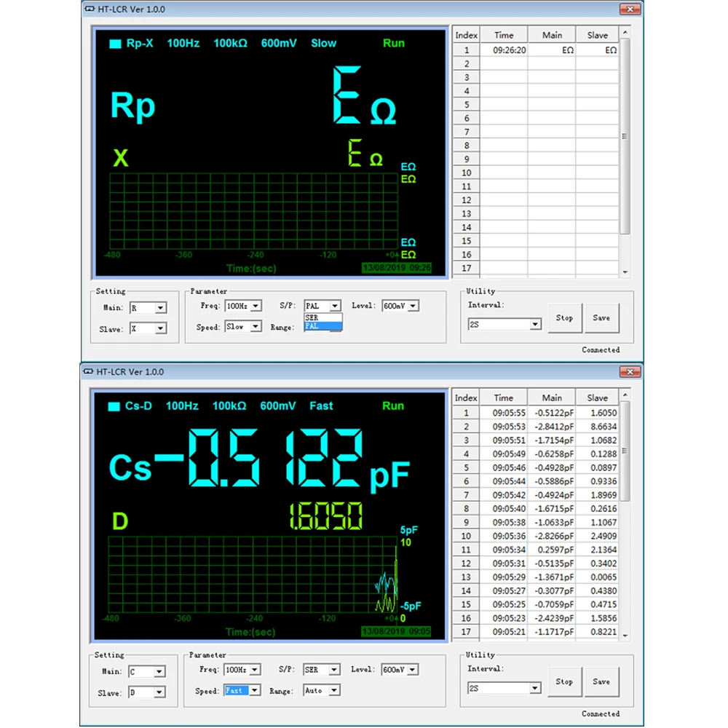Image resolution: width=728 pixels, height=728 pixels.
Task: Select Main value 0.2597pF in bottom table
Action: (552, 550)
